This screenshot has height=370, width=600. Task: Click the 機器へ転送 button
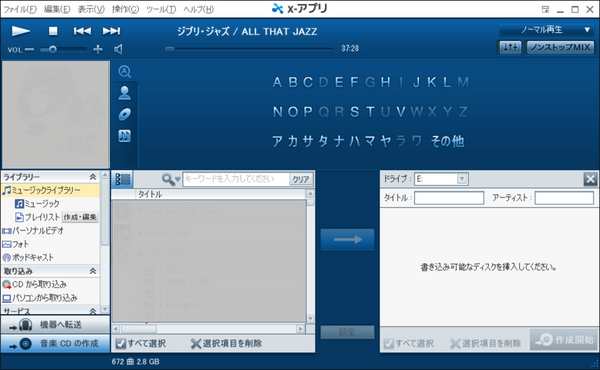[x=55, y=325]
